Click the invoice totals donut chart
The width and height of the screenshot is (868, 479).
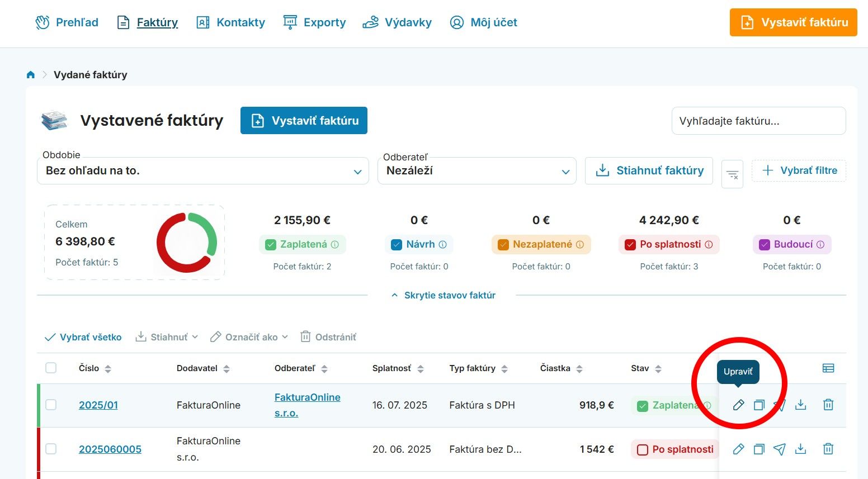tap(187, 242)
